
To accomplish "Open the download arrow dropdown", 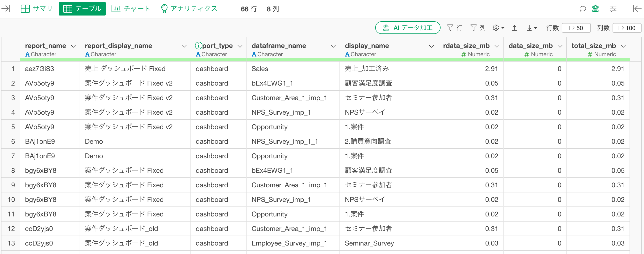I will pyautogui.click(x=532, y=28).
